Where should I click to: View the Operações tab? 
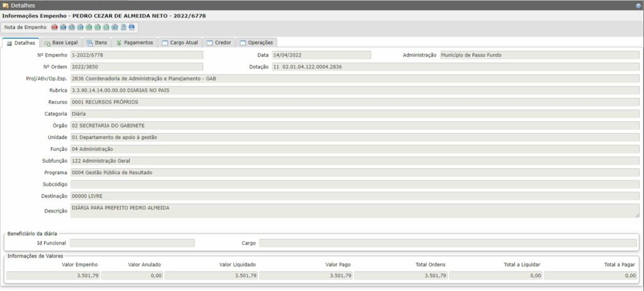[x=257, y=43]
